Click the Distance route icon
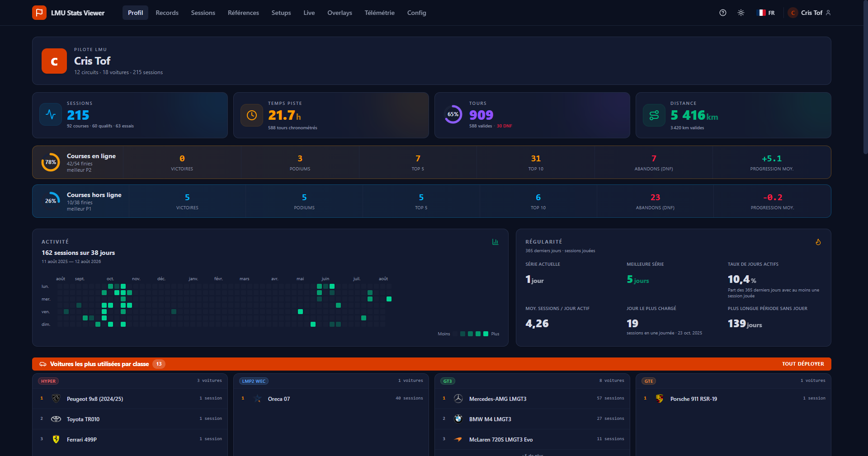The image size is (868, 456). pos(654,115)
